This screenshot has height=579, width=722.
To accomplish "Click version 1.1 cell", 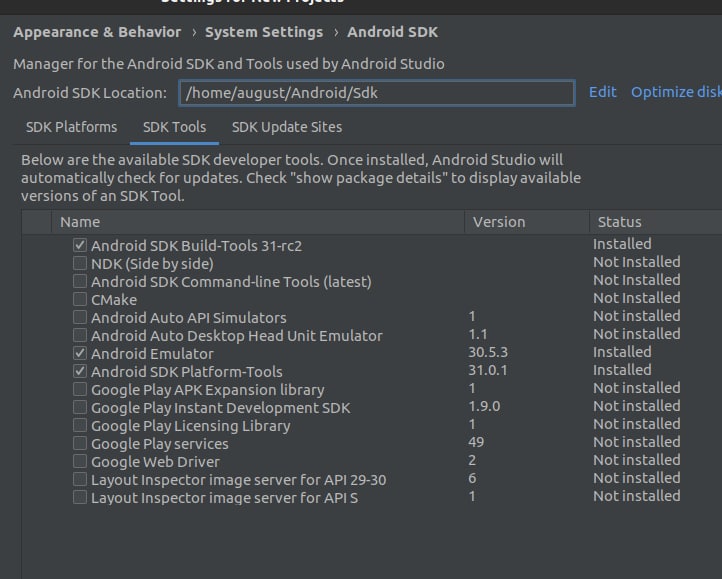I will [x=478, y=334].
